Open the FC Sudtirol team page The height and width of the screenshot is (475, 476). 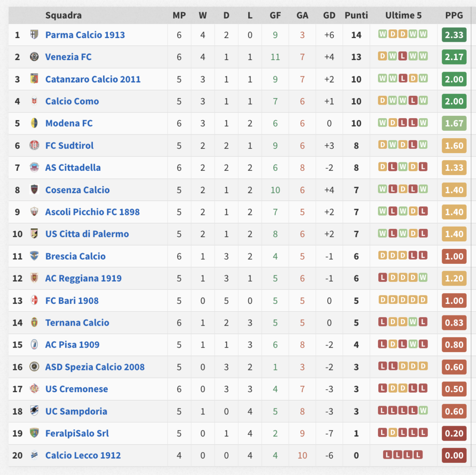click(69, 146)
